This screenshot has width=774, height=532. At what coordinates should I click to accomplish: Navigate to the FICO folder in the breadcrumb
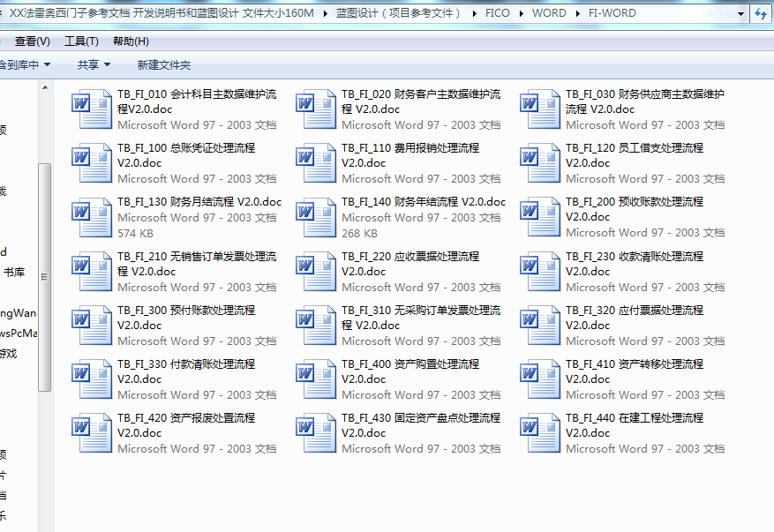pyautogui.click(x=497, y=14)
